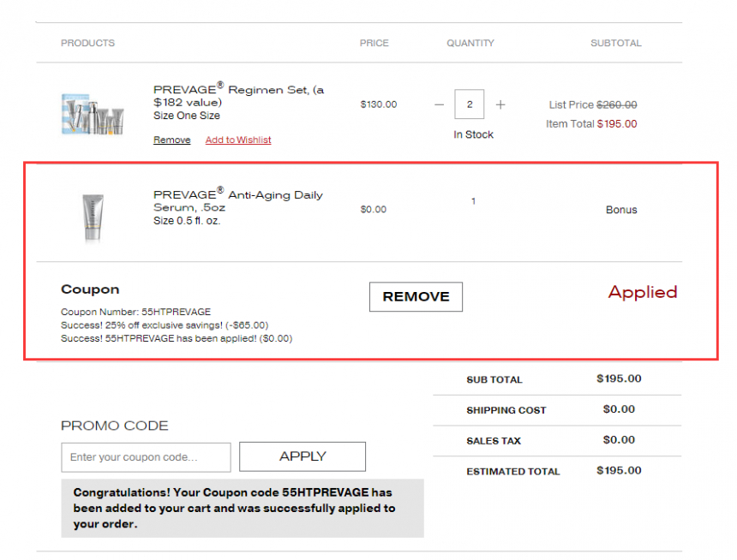
Task: Click the quantity field showing 2
Action: (469, 104)
